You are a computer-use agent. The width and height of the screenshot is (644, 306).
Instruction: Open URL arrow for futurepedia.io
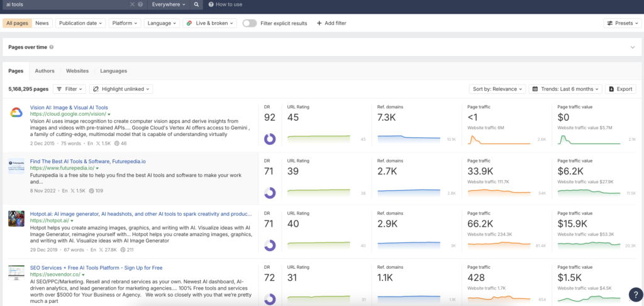pyautogui.click(x=97, y=168)
